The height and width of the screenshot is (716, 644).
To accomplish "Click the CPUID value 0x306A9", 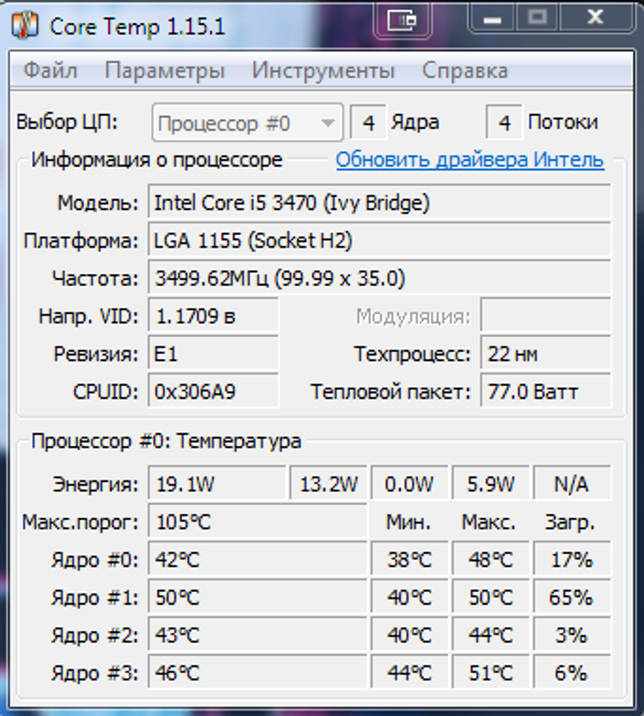I will click(x=213, y=391).
